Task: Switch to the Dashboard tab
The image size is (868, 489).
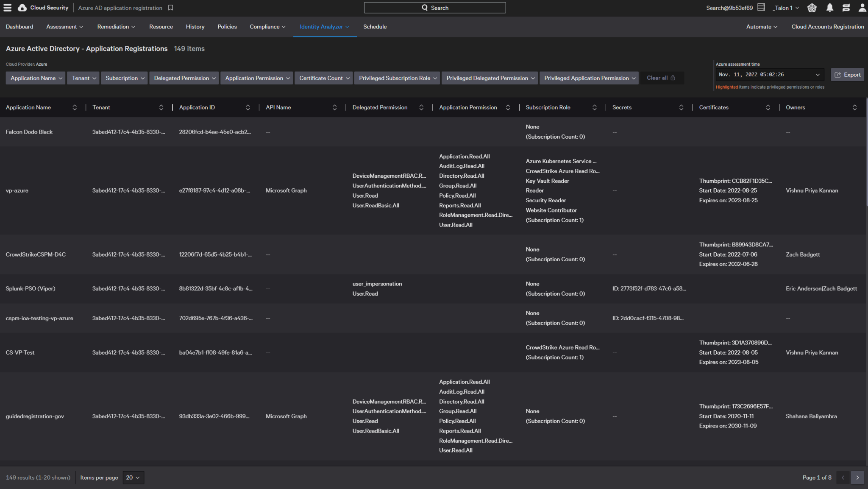Action: (19, 26)
